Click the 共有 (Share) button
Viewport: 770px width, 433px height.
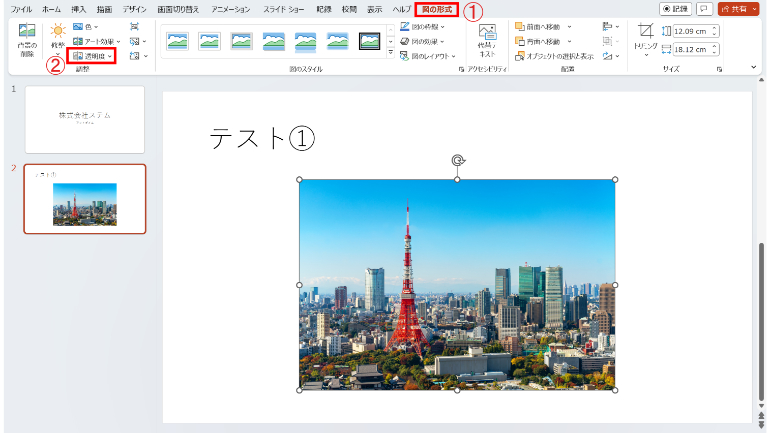click(739, 8)
